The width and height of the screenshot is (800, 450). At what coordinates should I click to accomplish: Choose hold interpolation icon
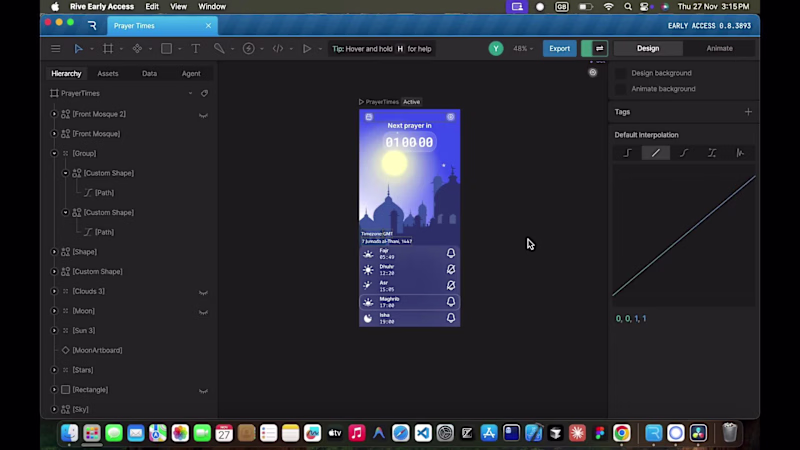click(628, 153)
